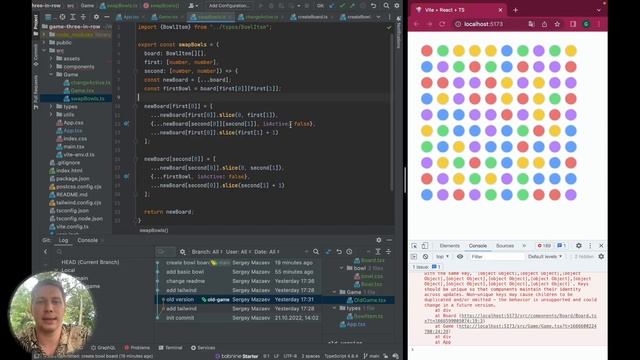Click the blue update project arrow
This screenshot has height=360, width=640.
click(331, 6)
